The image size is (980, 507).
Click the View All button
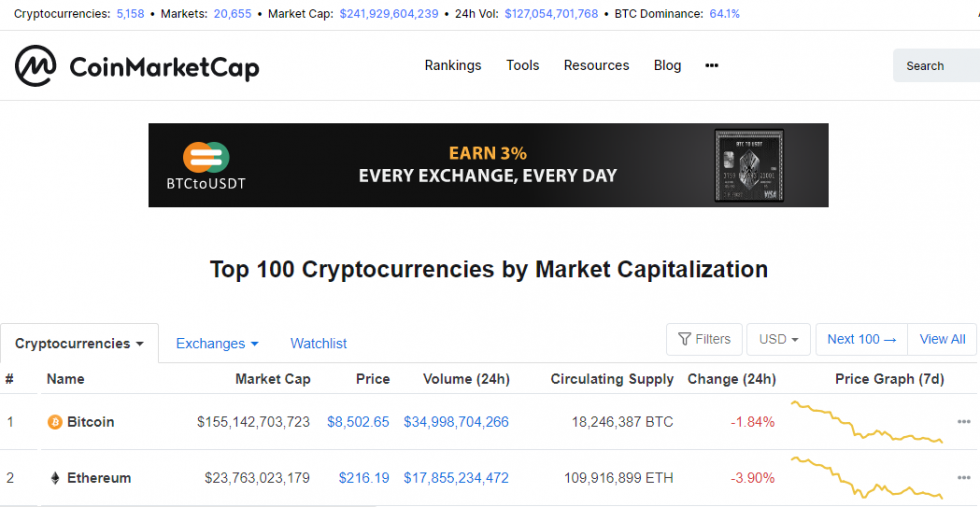pyautogui.click(x=942, y=339)
